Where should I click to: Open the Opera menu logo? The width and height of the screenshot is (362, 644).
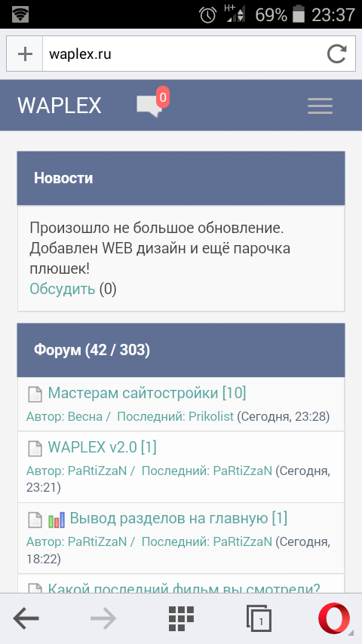(335, 618)
